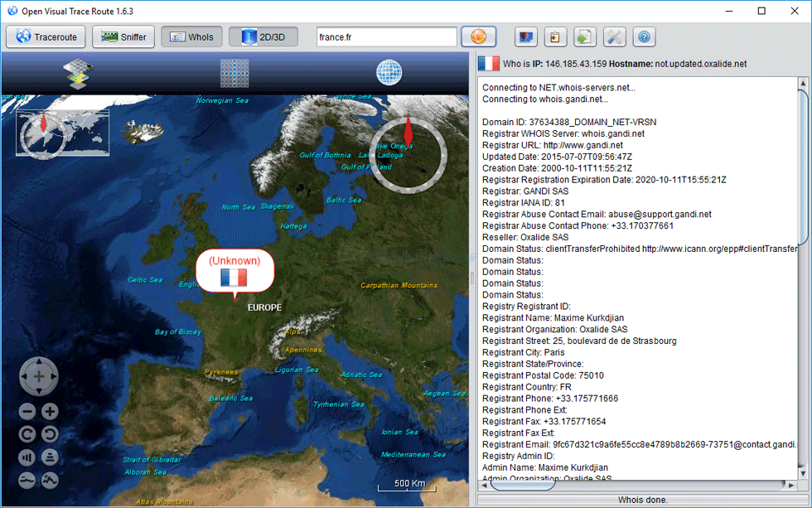Open the map layers stack selector
The image size is (812, 508).
click(x=78, y=73)
